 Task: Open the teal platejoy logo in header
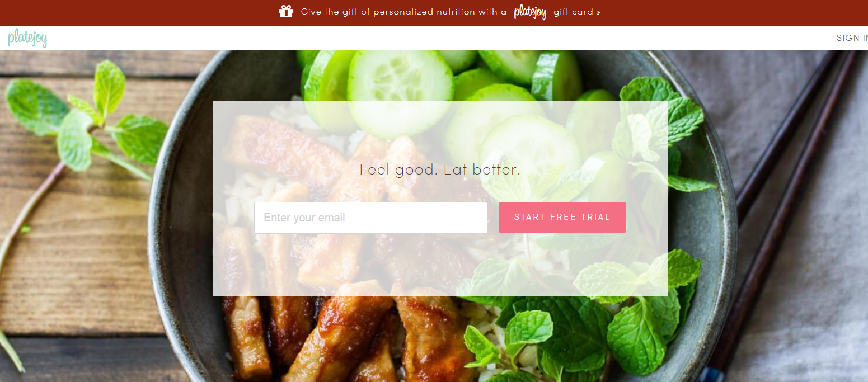27,38
